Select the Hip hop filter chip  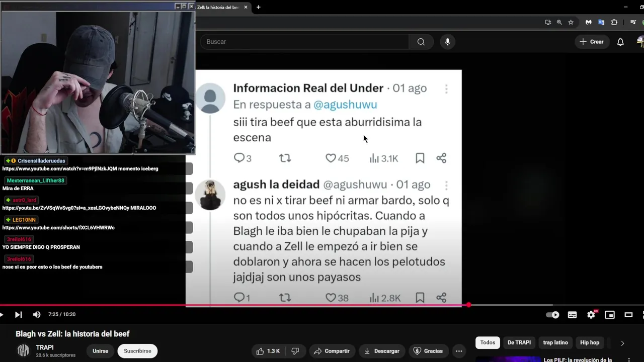click(x=590, y=343)
